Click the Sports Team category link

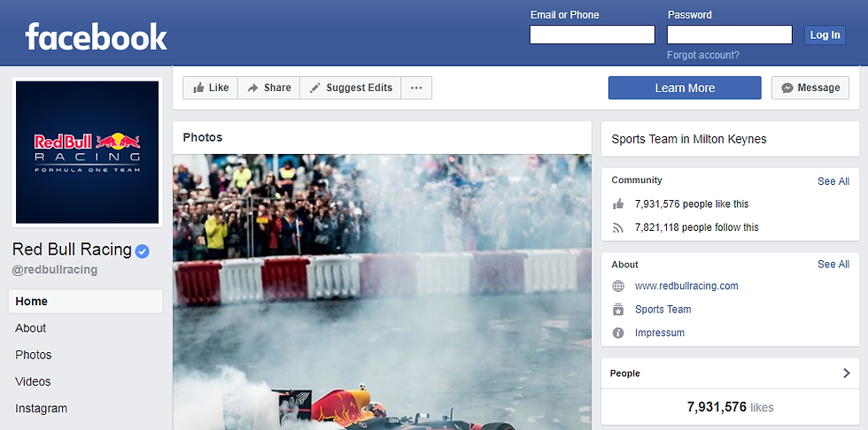(x=663, y=310)
